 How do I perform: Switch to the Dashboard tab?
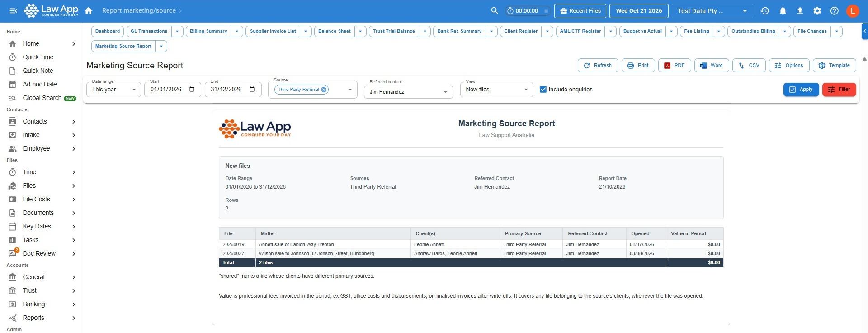pyautogui.click(x=108, y=31)
